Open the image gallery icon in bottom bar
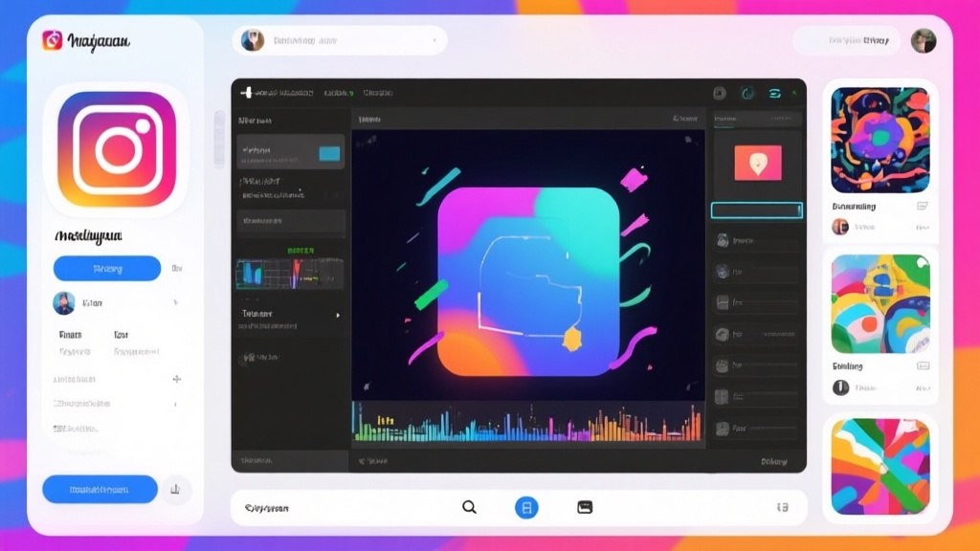This screenshot has height=551, width=980. pyautogui.click(x=585, y=507)
